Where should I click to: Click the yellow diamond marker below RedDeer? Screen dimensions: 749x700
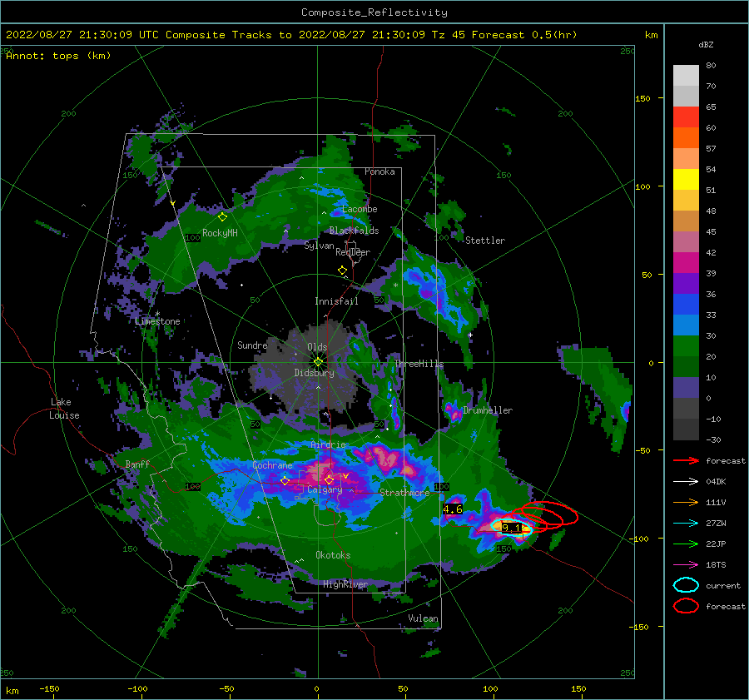(x=343, y=271)
